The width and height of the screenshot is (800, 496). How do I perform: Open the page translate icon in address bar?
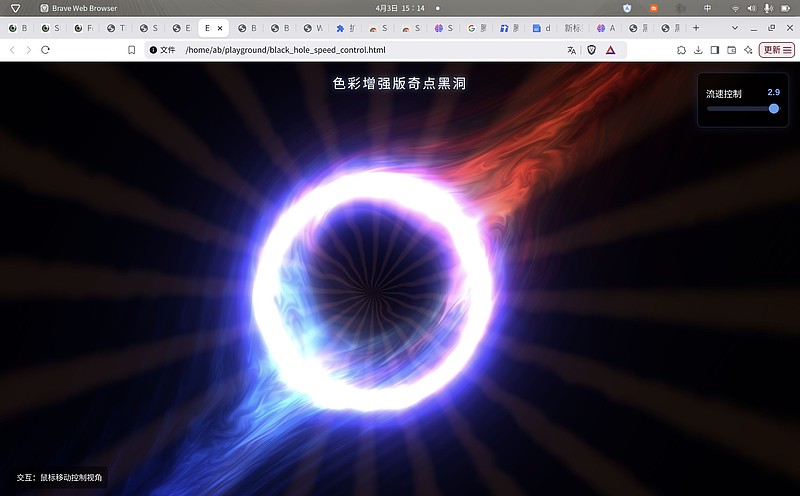coord(571,50)
